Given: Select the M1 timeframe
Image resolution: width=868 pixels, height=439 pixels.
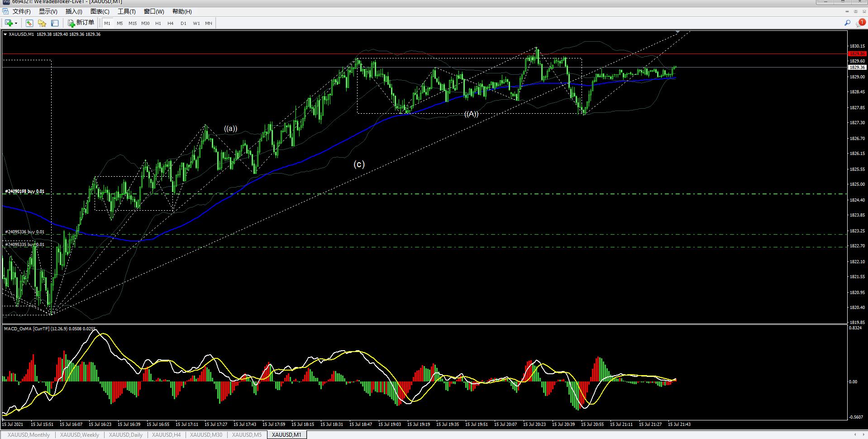Looking at the screenshot, I should click(107, 23).
